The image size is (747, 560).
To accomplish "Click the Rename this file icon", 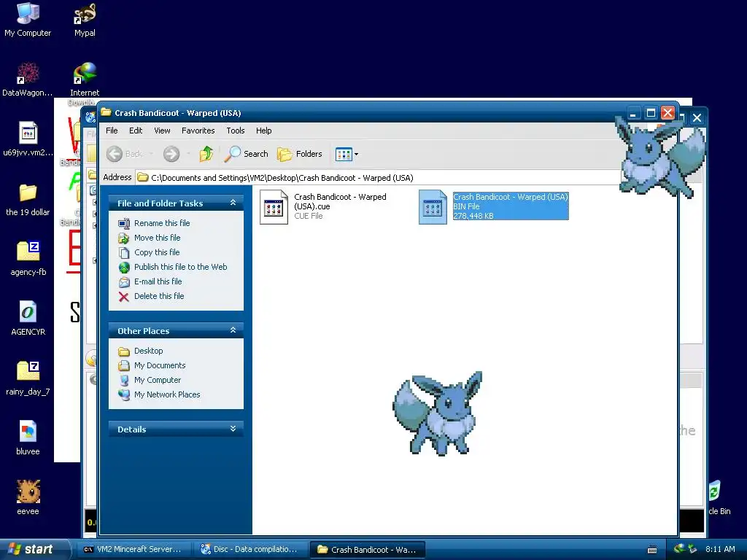I will pyautogui.click(x=124, y=223).
